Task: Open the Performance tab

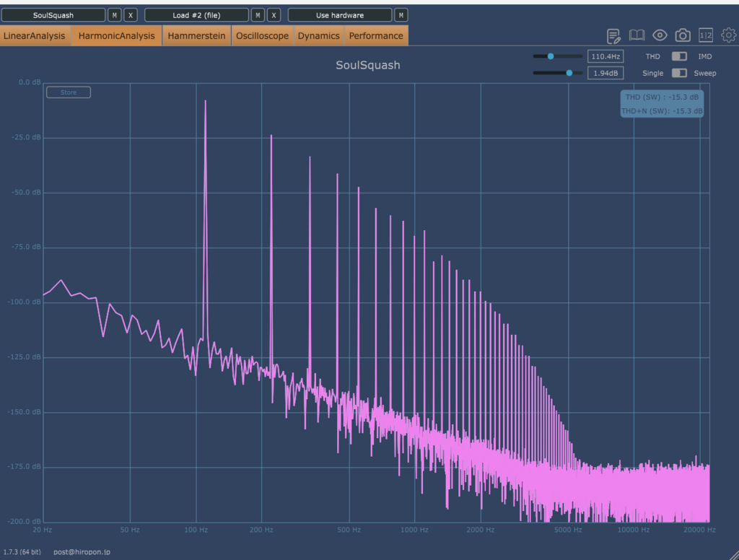Action: [376, 36]
